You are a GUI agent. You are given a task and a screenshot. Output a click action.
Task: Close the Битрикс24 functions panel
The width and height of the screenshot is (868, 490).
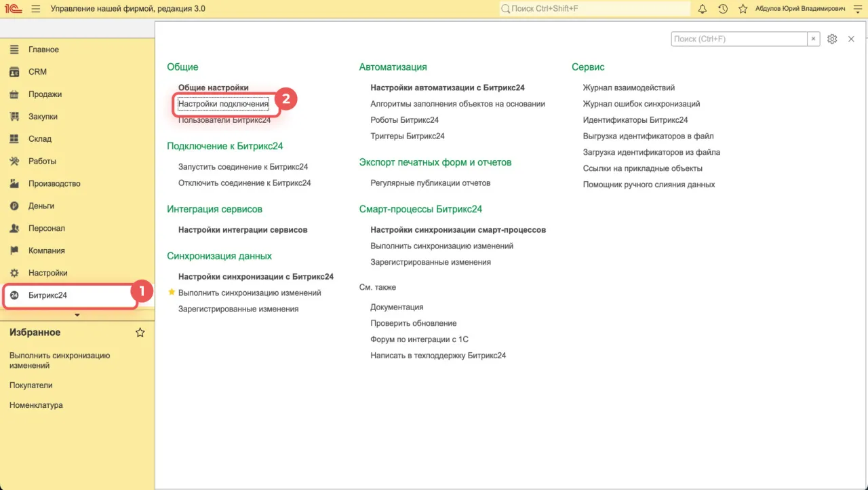pos(852,39)
